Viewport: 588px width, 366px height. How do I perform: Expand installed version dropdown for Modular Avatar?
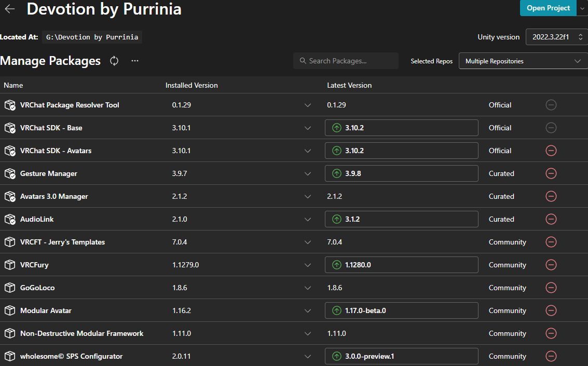tap(308, 311)
